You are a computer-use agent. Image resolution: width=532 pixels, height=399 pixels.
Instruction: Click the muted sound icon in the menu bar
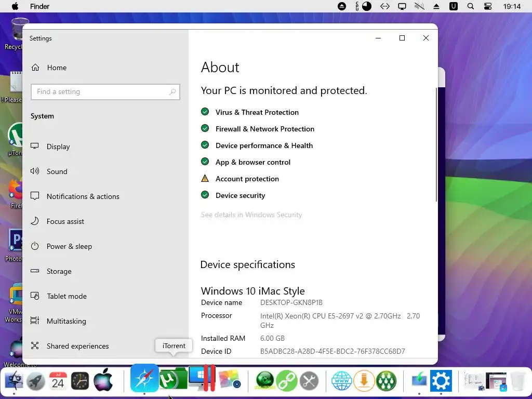pos(419,6)
